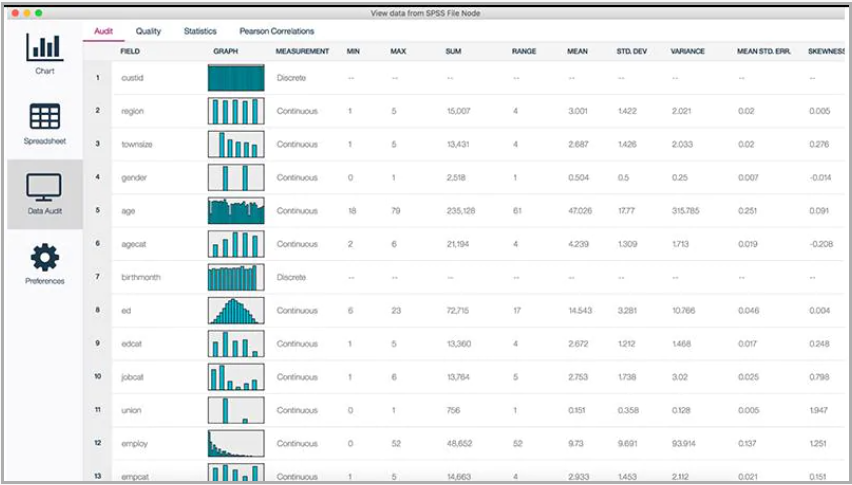Click the union graph thumbnail
This screenshot has width=852, height=485.
(236, 410)
